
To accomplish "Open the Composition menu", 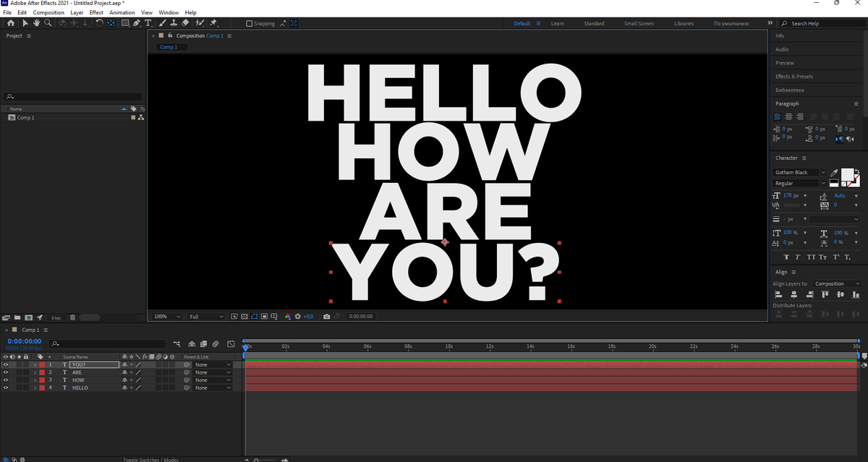I will (x=48, y=13).
